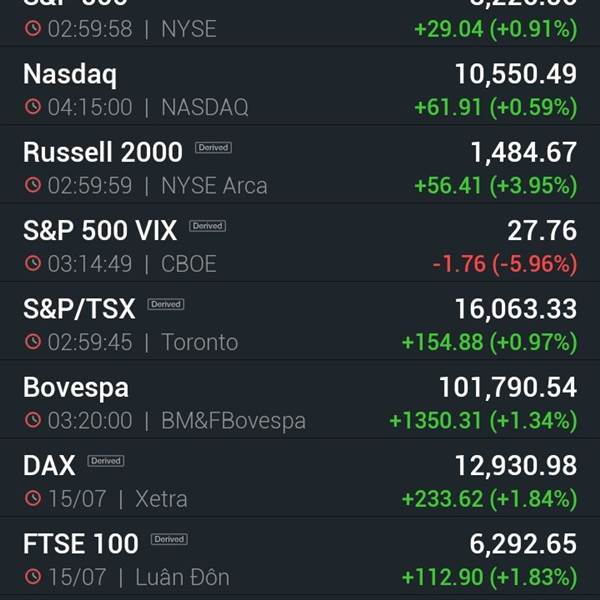Click the clock icon in S&P/TSX row
600x600 pixels.
(33, 342)
